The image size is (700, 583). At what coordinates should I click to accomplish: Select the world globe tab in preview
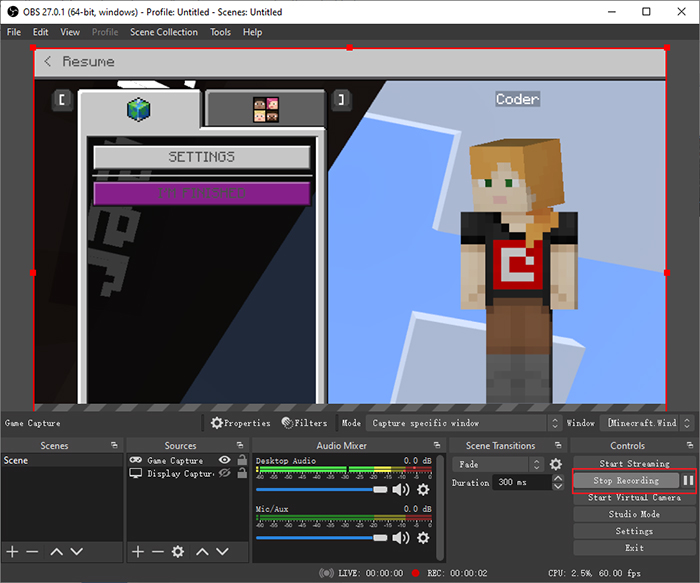(x=139, y=110)
